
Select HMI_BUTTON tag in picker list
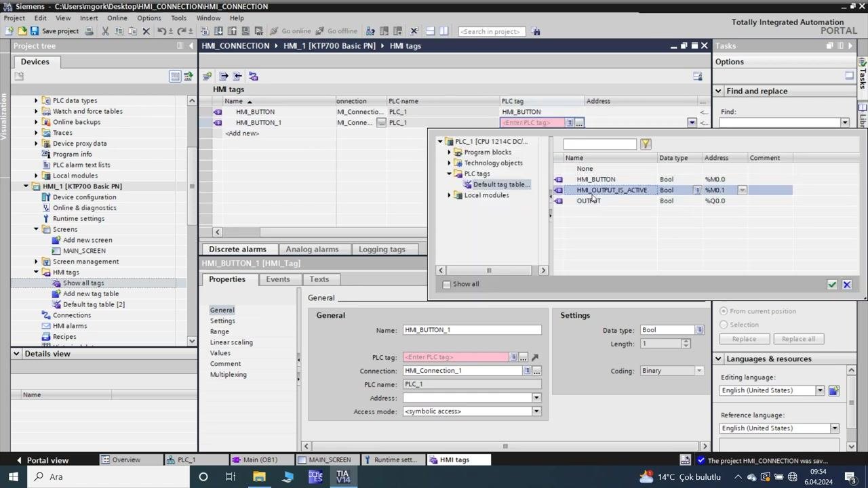(596, 180)
